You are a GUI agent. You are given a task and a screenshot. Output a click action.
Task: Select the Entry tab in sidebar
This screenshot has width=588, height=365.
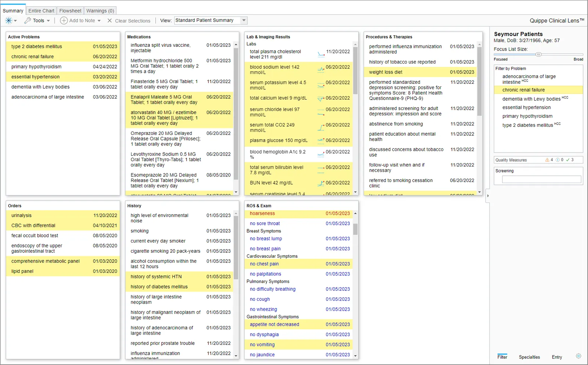557,357
